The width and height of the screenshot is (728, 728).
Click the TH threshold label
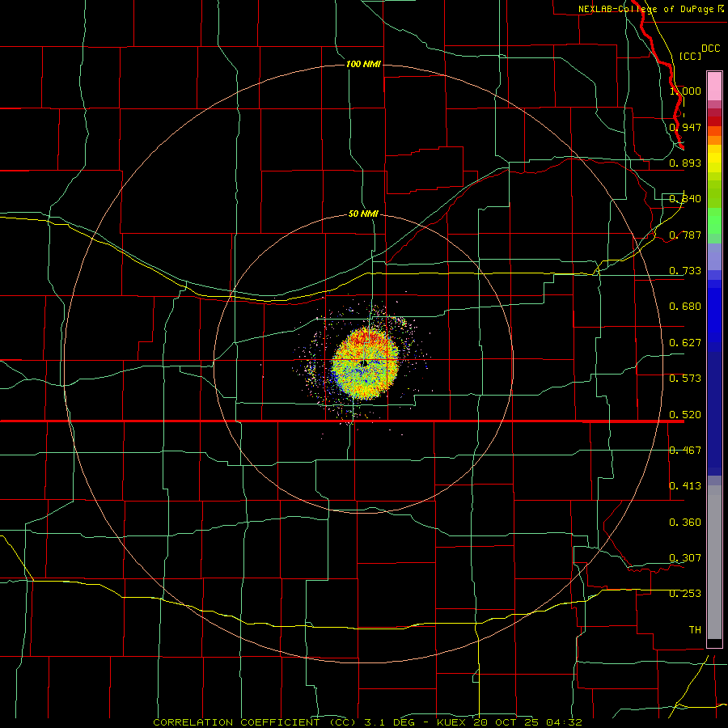pyautogui.click(x=695, y=629)
